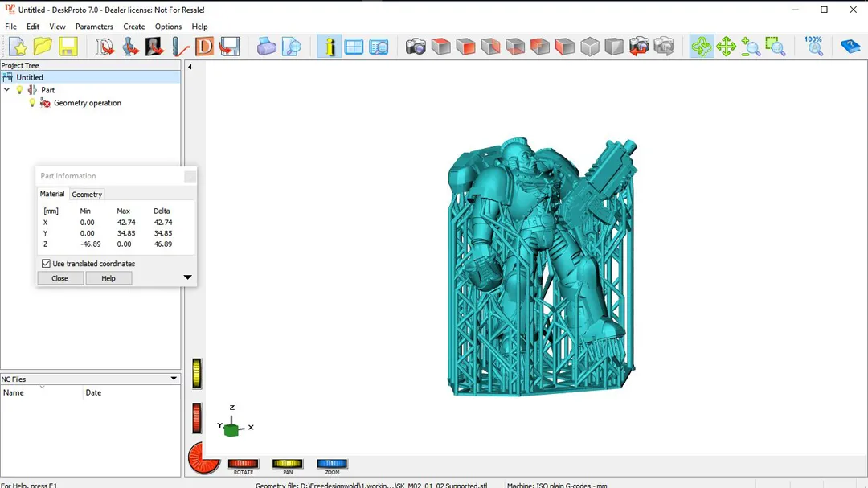Click the 100% zoom icon
Image resolution: width=868 pixels, height=488 pixels.
coord(813,47)
